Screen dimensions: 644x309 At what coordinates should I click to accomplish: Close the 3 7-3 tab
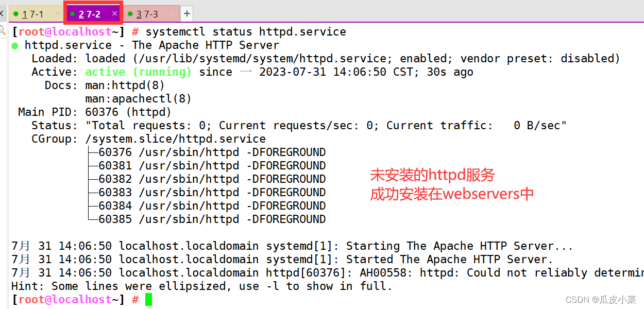[x=172, y=14]
